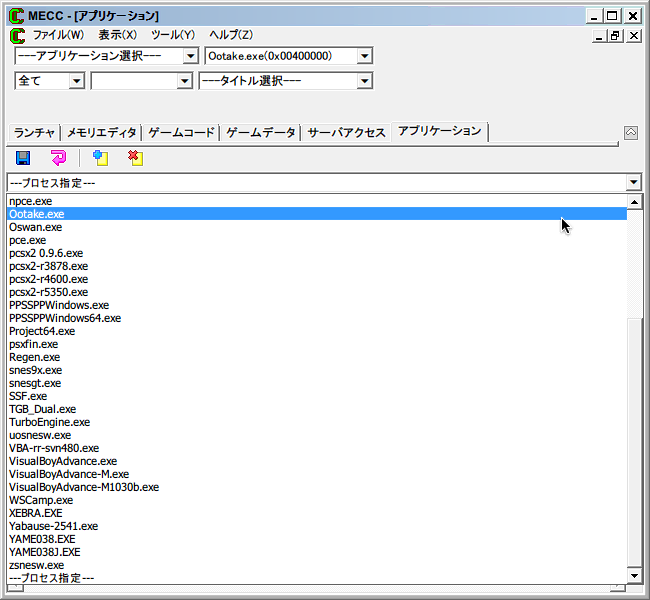Click the add item icon with blue plus

(x=100, y=158)
